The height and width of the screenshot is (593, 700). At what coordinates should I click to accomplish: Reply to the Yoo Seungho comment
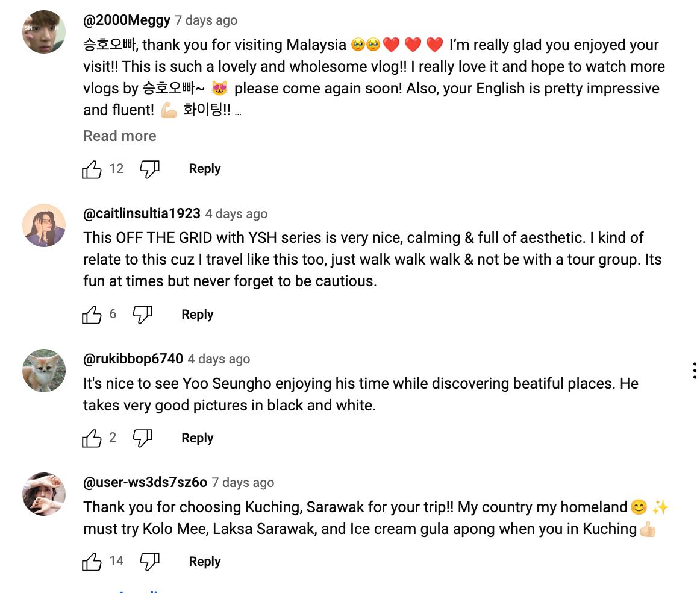[x=198, y=438]
